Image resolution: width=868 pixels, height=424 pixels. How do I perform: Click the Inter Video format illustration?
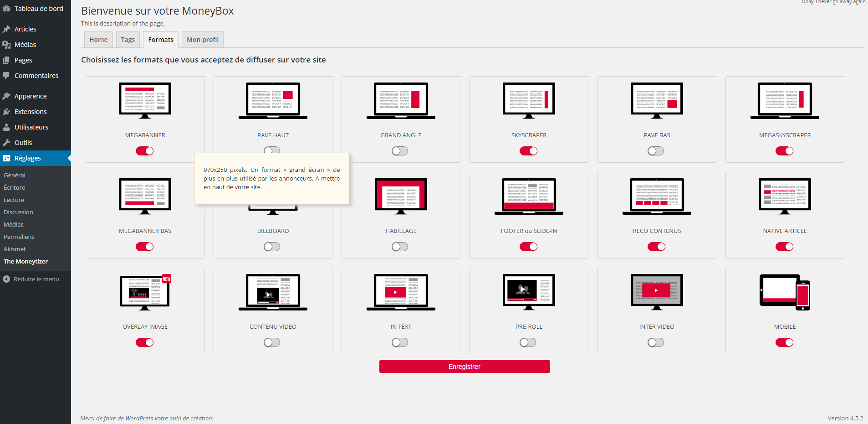click(657, 292)
